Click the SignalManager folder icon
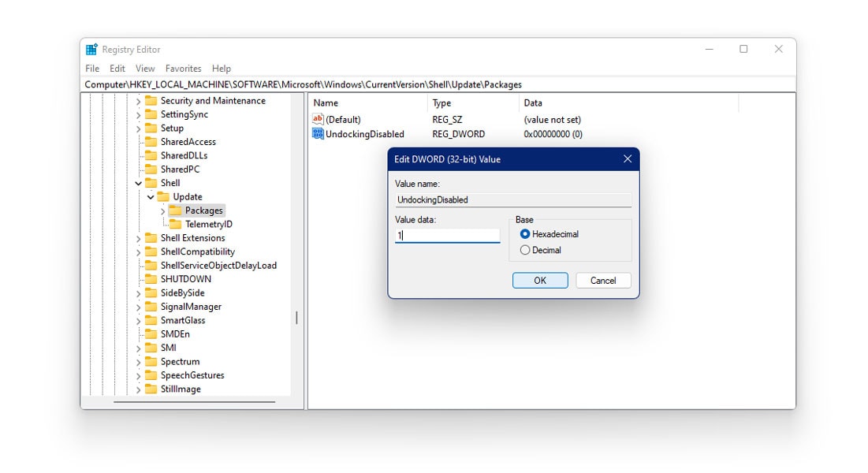868x473 pixels. pyautogui.click(x=151, y=307)
